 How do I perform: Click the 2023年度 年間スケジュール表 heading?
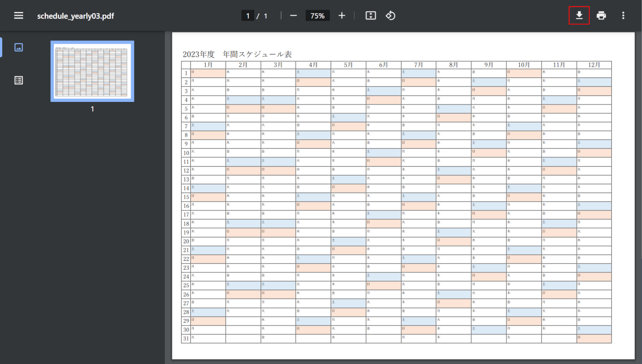[x=237, y=54]
